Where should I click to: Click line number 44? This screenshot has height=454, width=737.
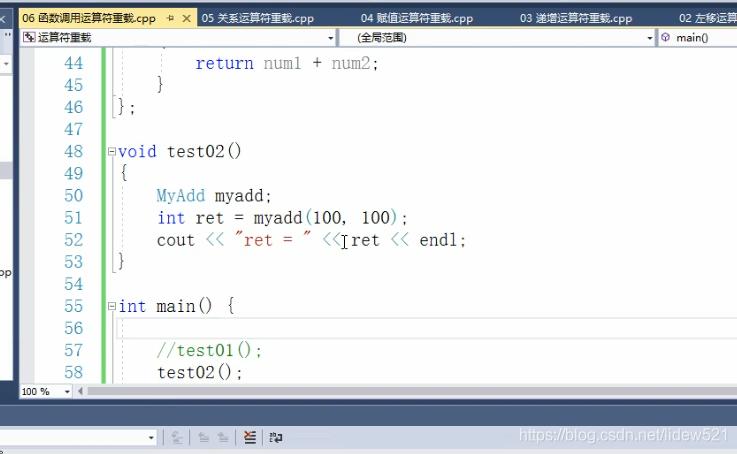click(73, 63)
